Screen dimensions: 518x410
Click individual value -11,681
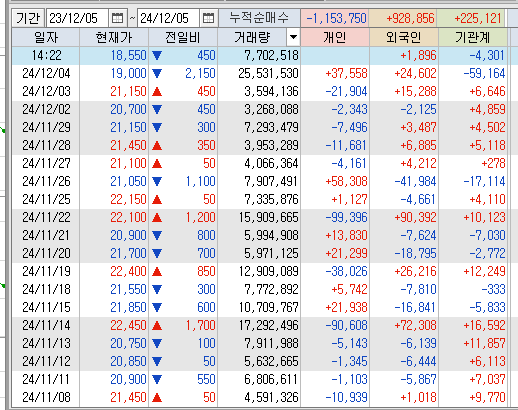(346, 145)
